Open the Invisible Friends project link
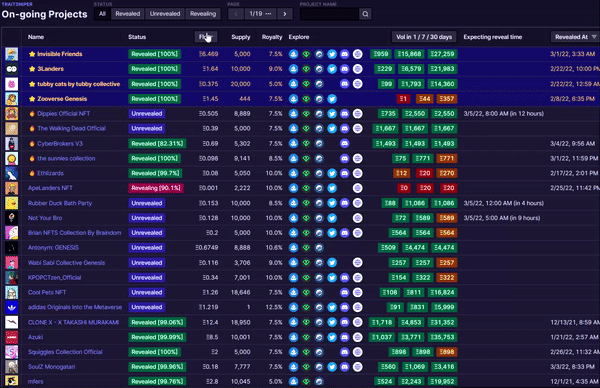Image resolution: width=600 pixels, height=388 pixels. (60, 54)
